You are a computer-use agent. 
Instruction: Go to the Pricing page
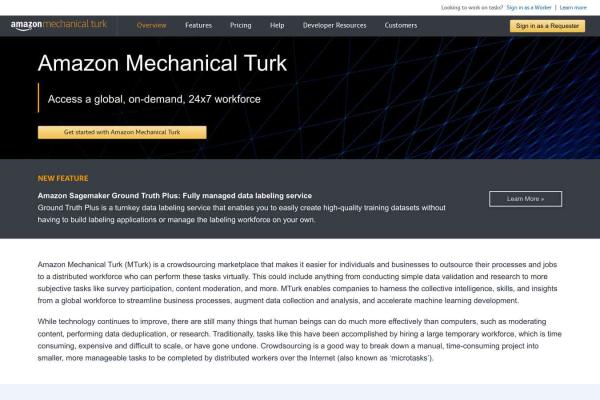pos(241,25)
